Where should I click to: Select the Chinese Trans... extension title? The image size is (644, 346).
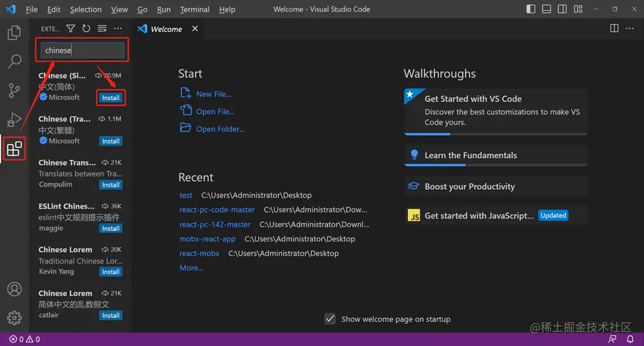[67, 163]
